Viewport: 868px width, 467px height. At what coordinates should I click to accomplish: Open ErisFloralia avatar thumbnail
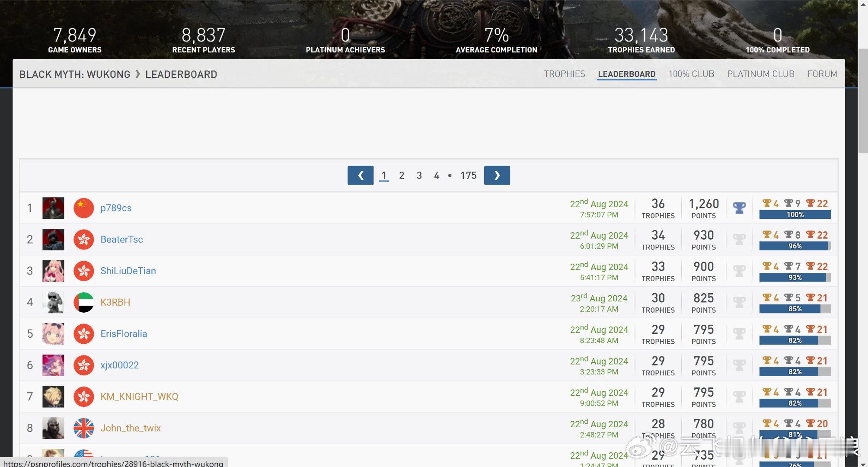[53, 334]
